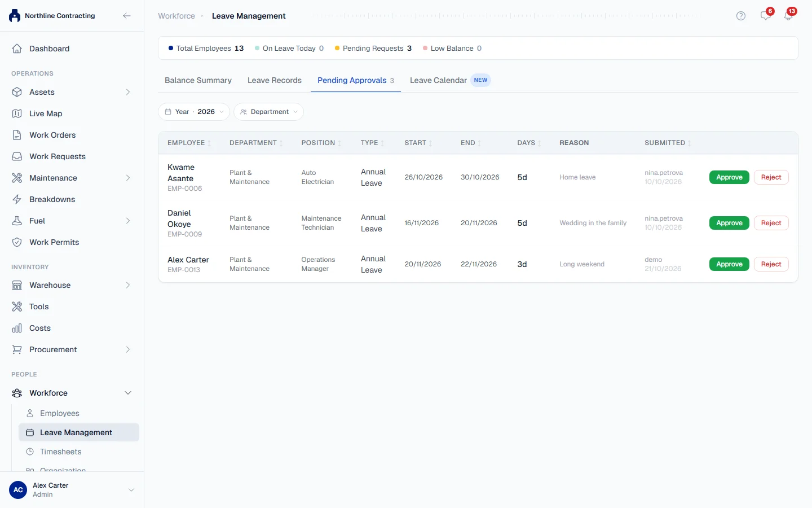Click the Live Map icon
The height and width of the screenshot is (508, 812).
point(17,113)
